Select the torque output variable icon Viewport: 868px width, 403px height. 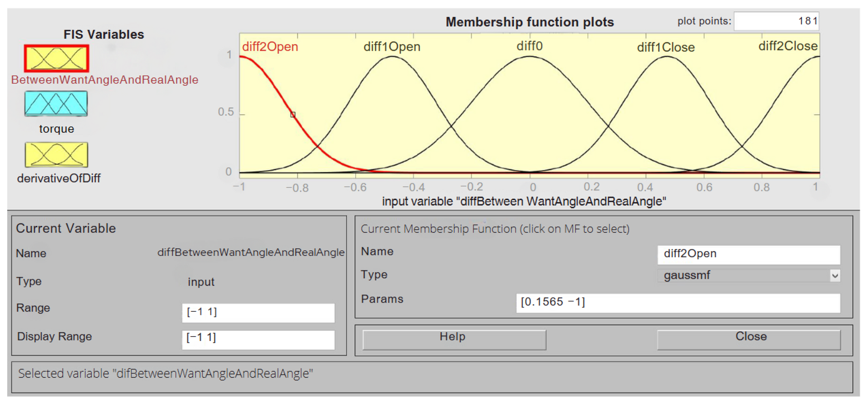pos(56,104)
